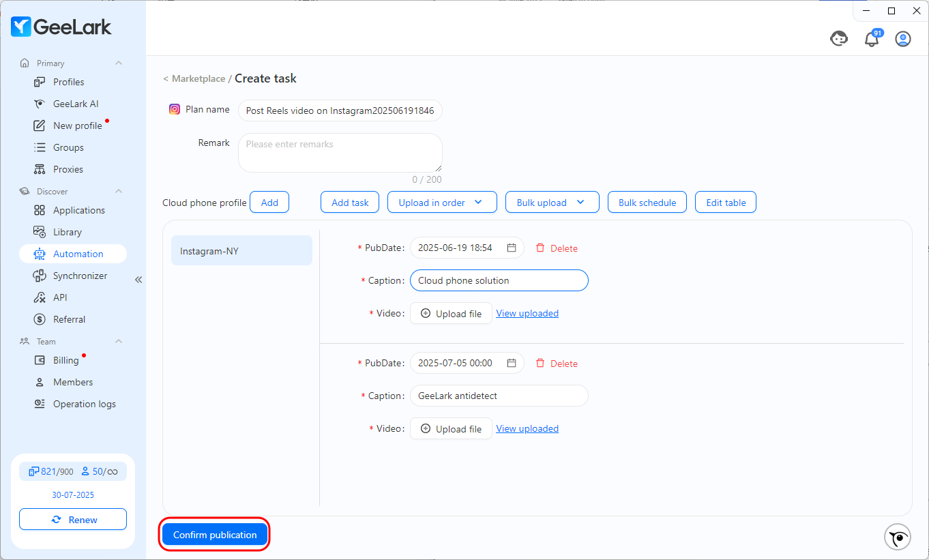Collapse the Discover section
Screen dimensions: 929x560
pyautogui.click(x=119, y=191)
